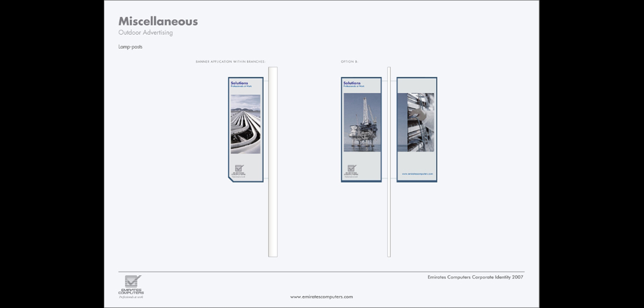The width and height of the screenshot is (644, 308).
Task: Click the Emirates Computers logo in footer
Action: click(x=131, y=284)
